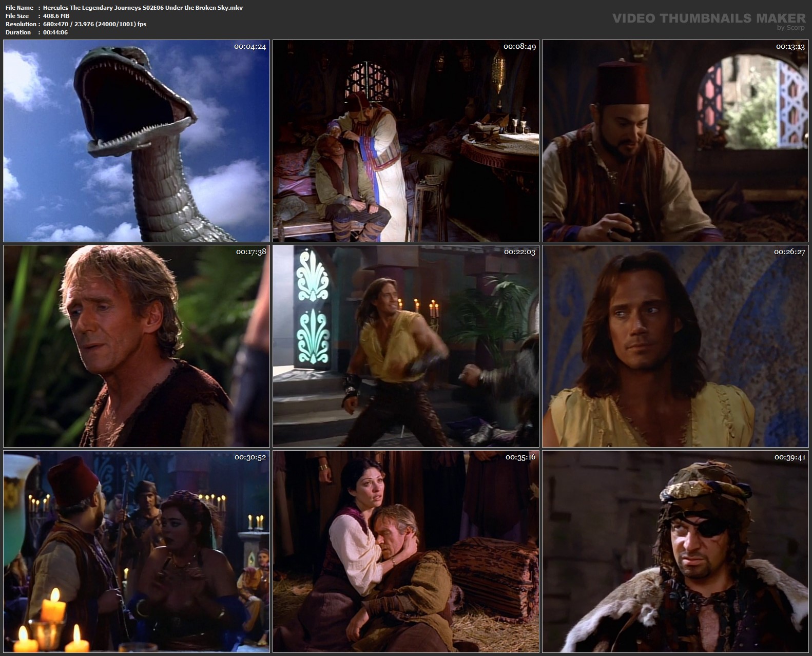Select the thumbnail at 00:35:16
The width and height of the screenshot is (812, 656).
point(406,551)
